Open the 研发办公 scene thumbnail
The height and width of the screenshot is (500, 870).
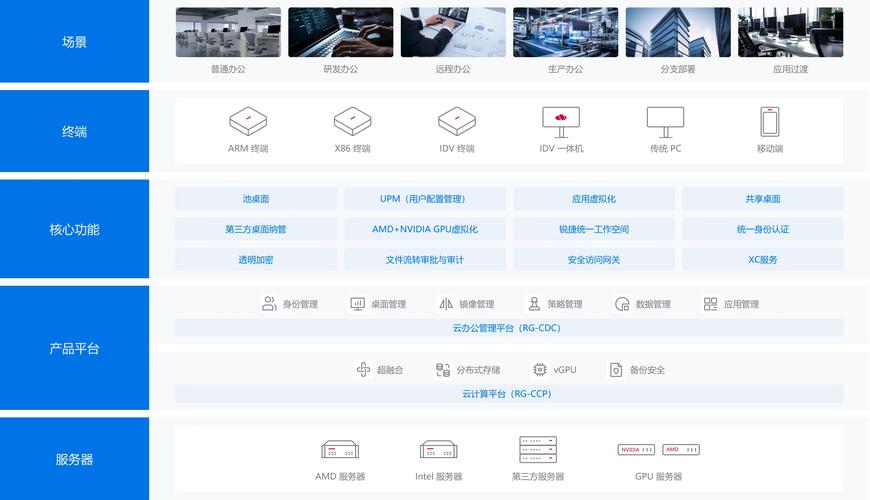point(341,32)
